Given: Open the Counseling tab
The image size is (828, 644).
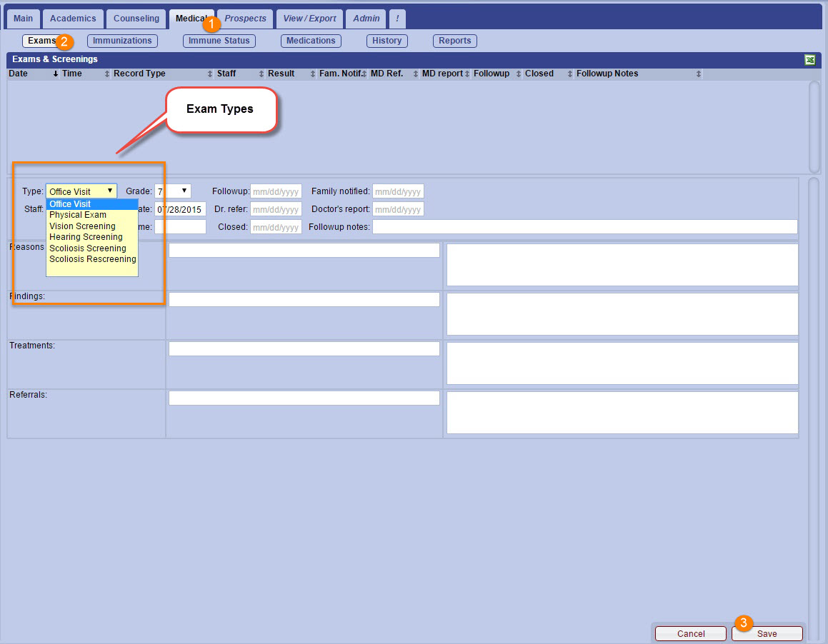Looking at the screenshot, I should [x=137, y=19].
